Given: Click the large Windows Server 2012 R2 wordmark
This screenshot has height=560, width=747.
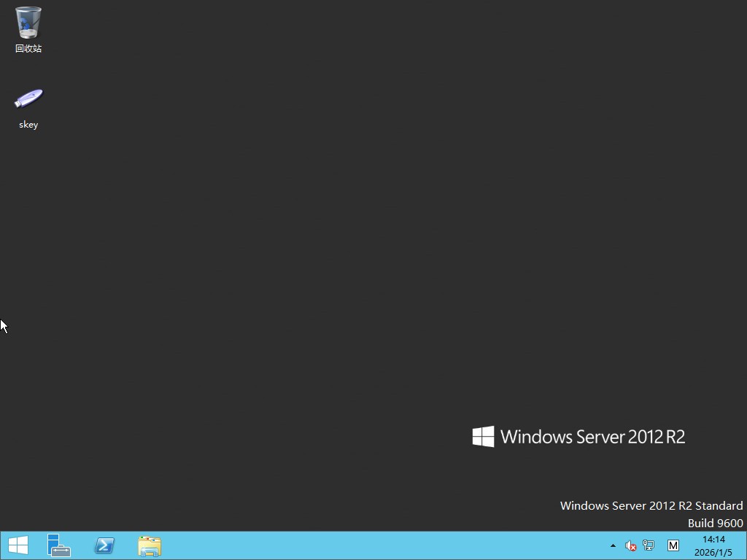Looking at the screenshot, I should point(592,437).
